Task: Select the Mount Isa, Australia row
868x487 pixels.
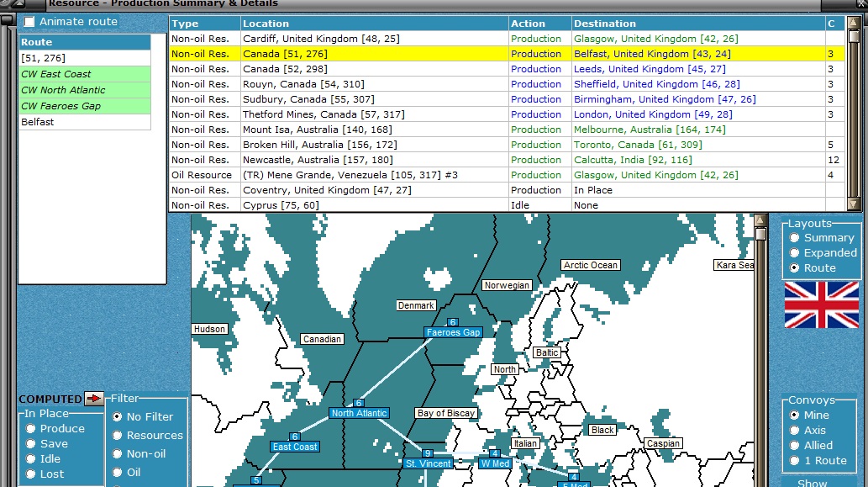Action: (507, 130)
